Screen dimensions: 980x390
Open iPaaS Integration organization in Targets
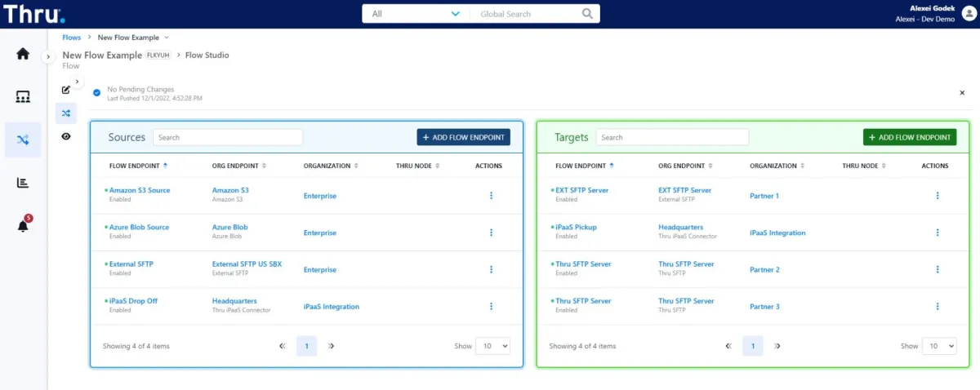[777, 233]
